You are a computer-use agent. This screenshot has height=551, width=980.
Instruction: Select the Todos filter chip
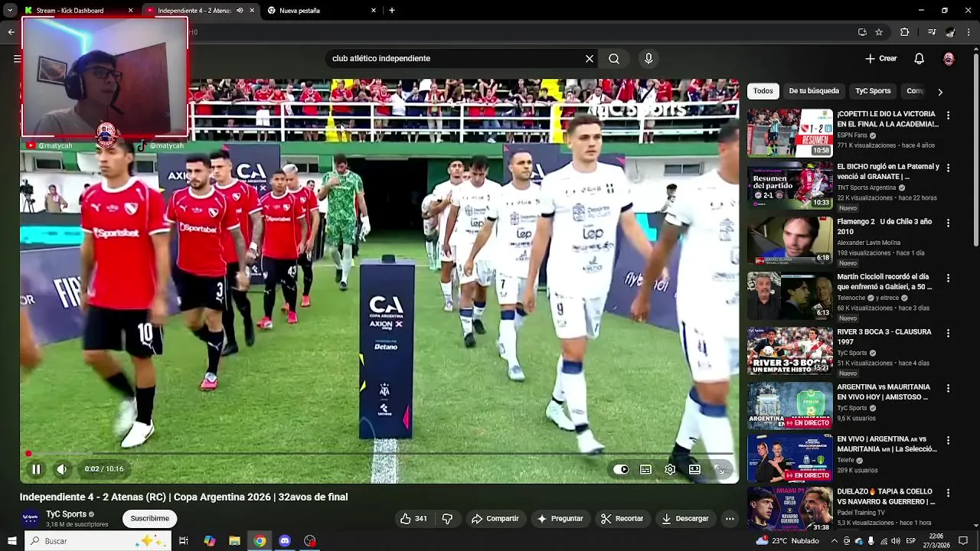(763, 91)
